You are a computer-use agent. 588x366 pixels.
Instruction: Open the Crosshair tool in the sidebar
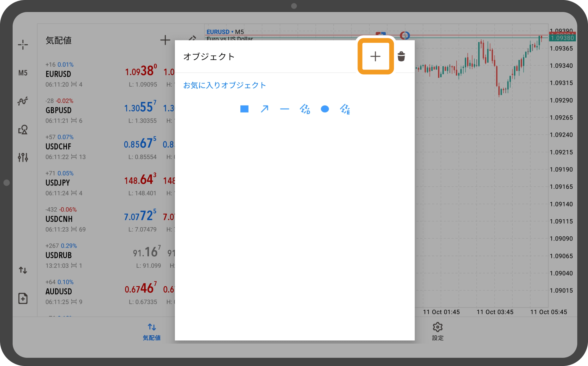(23, 45)
